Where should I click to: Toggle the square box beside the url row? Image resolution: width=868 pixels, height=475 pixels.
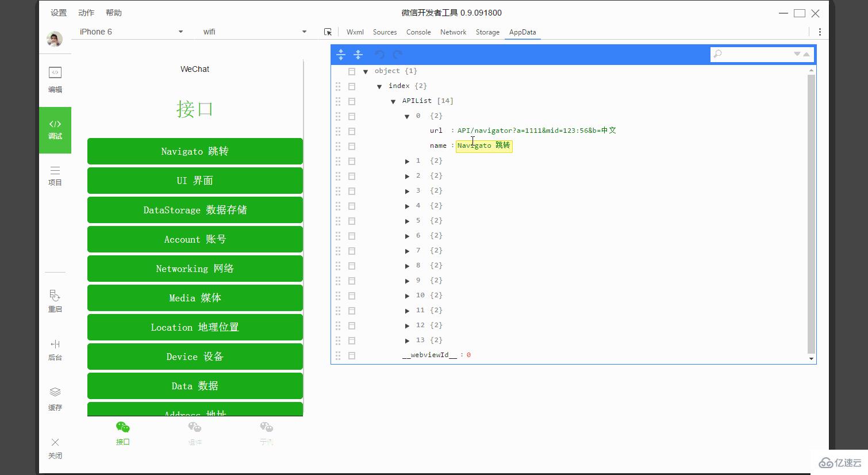(352, 131)
